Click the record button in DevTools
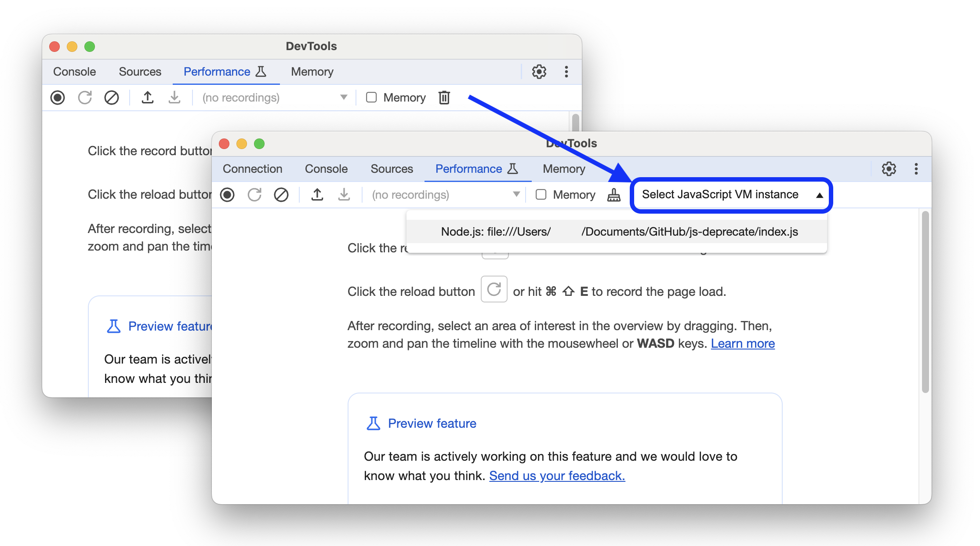980x546 pixels. 229,195
